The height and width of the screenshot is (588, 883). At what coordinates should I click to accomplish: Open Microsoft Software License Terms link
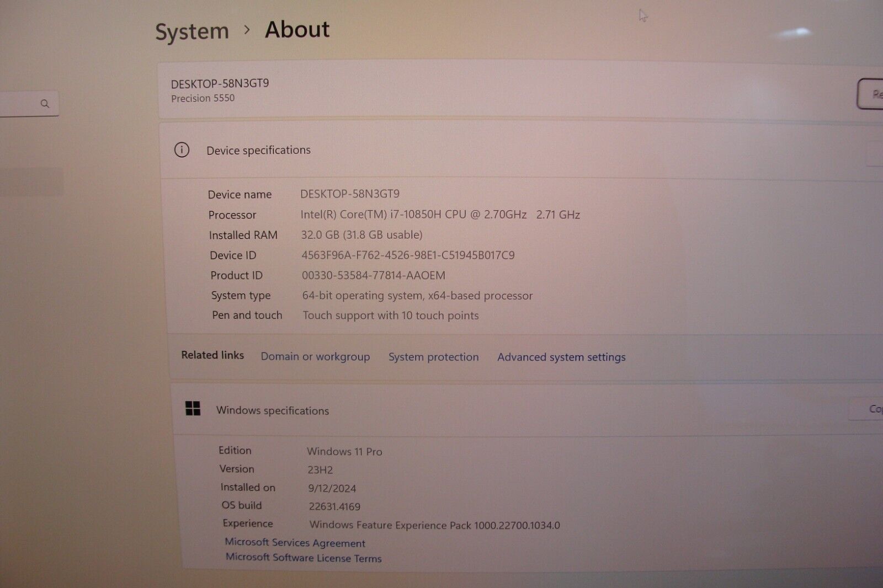pyautogui.click(x=304, y=558)
